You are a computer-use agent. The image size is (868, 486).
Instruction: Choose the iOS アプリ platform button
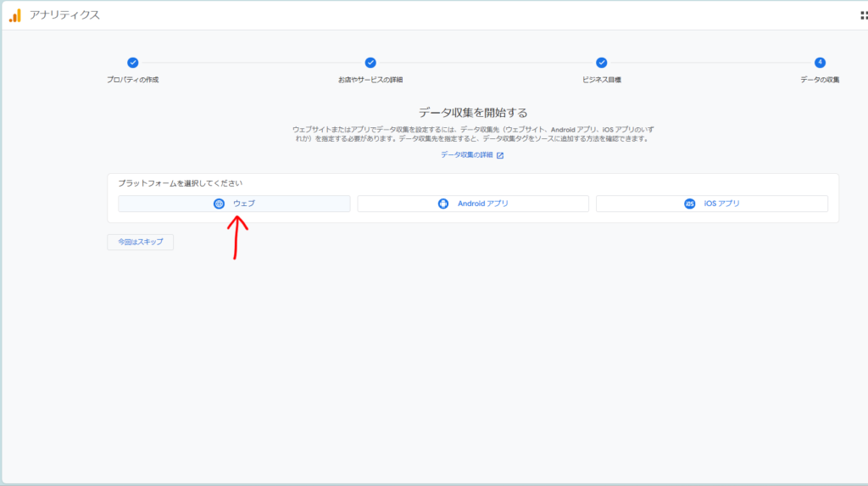(712, 204)
